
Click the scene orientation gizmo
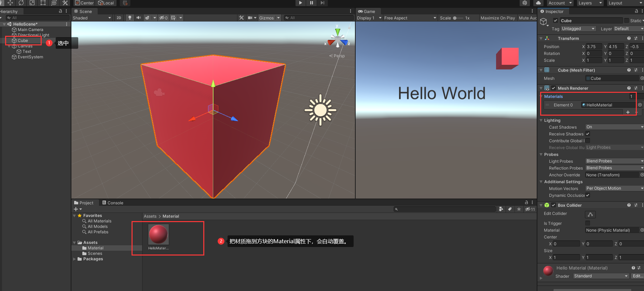(x=338, y=38)
